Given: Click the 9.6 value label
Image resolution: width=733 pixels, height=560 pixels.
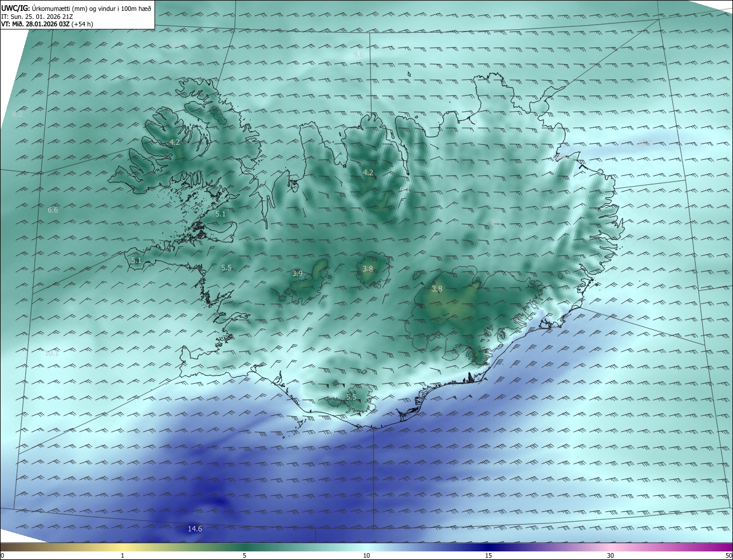Looking at the screenshot, I should 358,54.
